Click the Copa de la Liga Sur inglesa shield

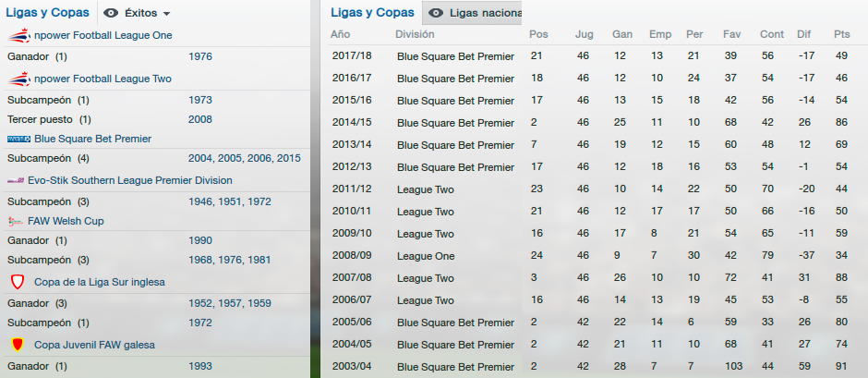(x=16, y=281)
